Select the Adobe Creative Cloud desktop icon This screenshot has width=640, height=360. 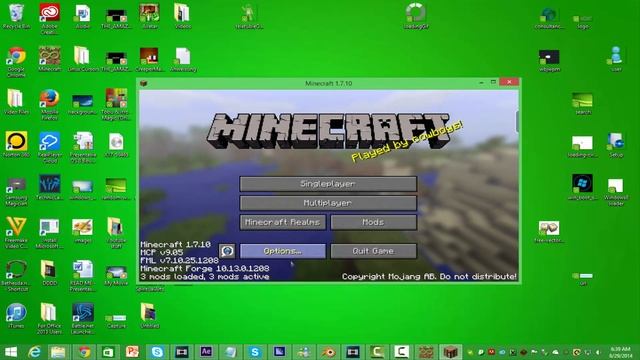[49, 18]
